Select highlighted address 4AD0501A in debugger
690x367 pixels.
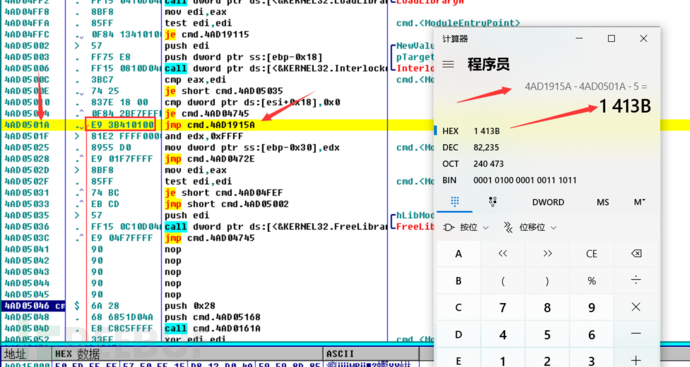[27, 125]
